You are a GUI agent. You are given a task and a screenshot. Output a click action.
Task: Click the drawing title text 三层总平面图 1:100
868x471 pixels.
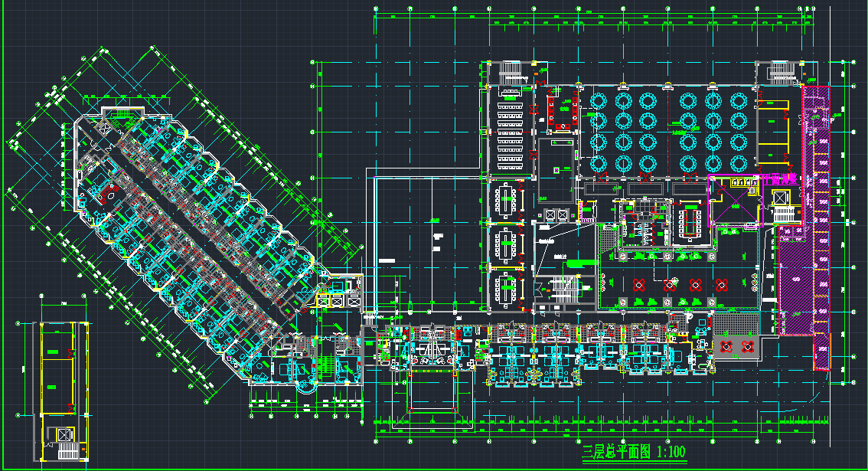pos(633,451)
